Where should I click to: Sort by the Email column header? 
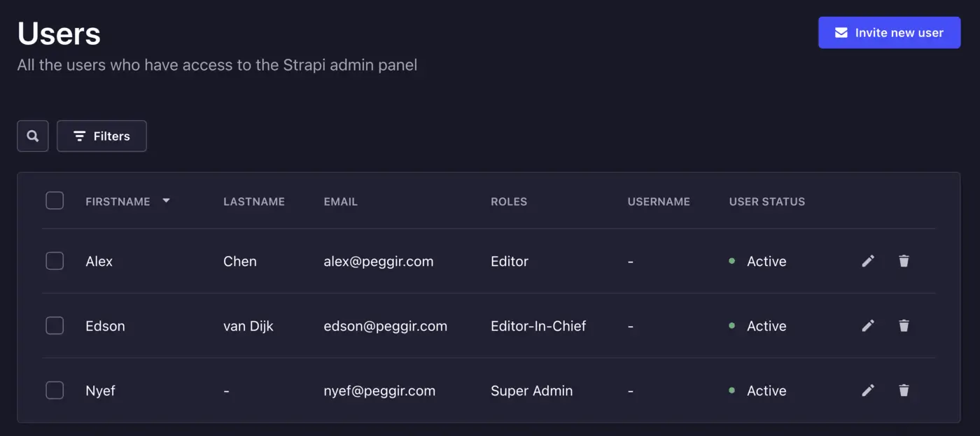(x=340, y=202)
